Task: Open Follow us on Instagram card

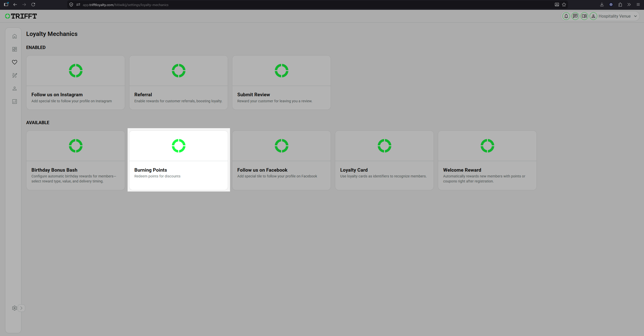Action: 75,82
